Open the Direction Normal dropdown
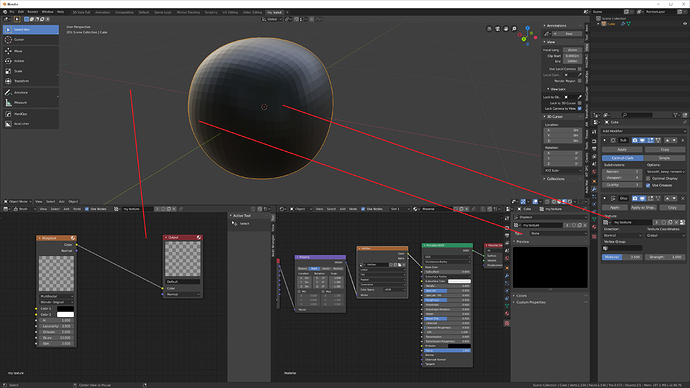The width and height of the screenshot is (690, 388). 622,236
